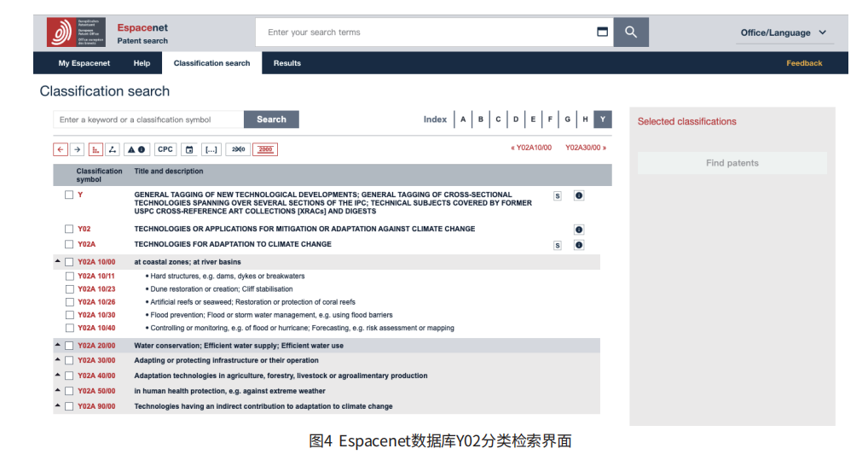This screenshot has width=868, height=466.
Task: Click the calendar date toolbar icon
Action: (x=189, y=149)
